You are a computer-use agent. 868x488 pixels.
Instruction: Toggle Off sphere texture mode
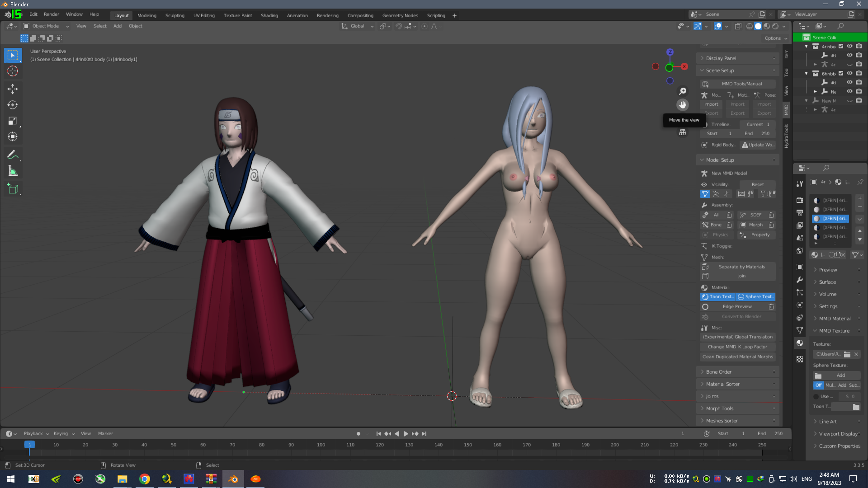pos(818,385)
